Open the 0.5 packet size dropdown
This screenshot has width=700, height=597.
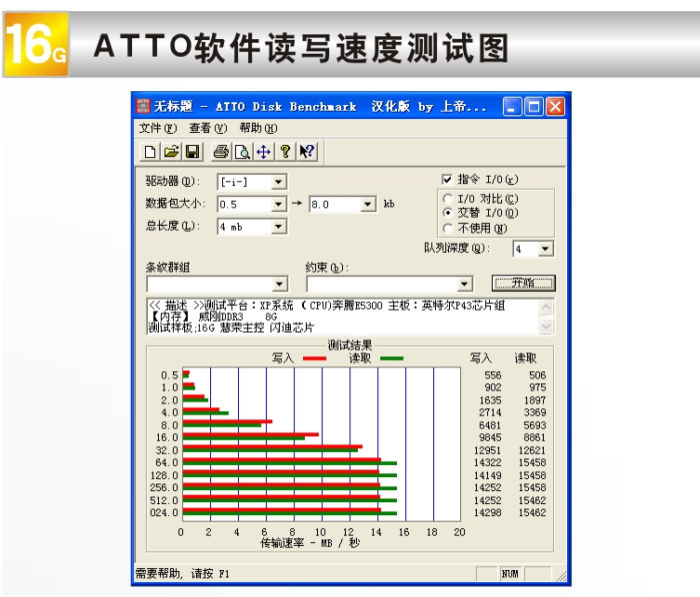point(278,205)
